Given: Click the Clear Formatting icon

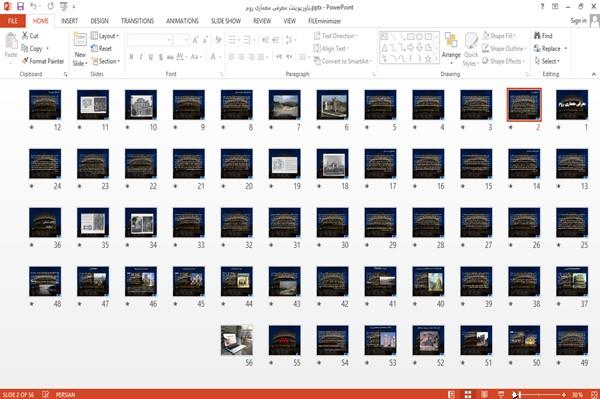Looking at the screenshot, I should point(218,40).
